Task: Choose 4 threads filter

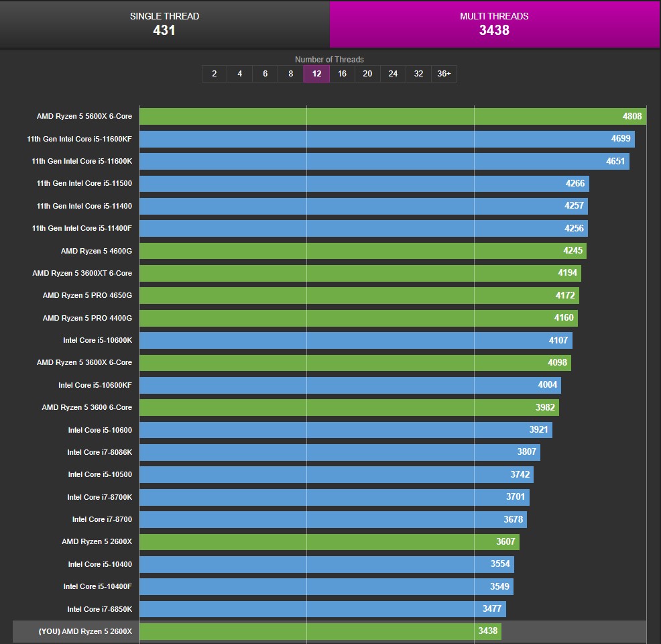Action: pyautogui.click(x=240, y=74)
